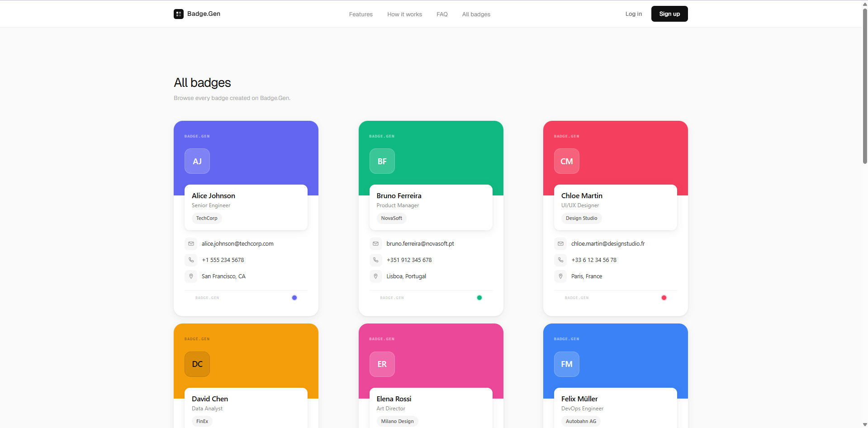Click the FM avatar on Felix's badge
This screenshot has height=428, width=868.
point(567,364)
